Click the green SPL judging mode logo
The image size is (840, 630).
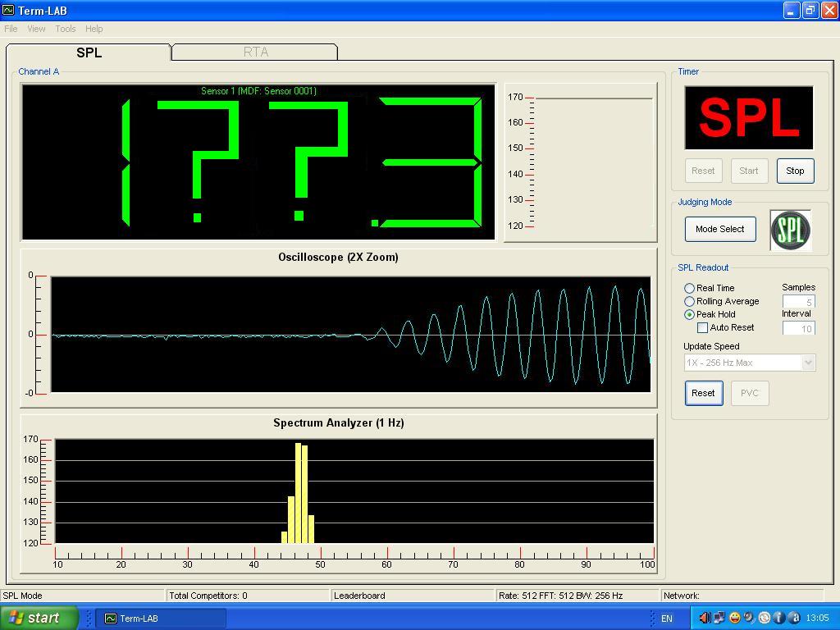click(790, 230)
